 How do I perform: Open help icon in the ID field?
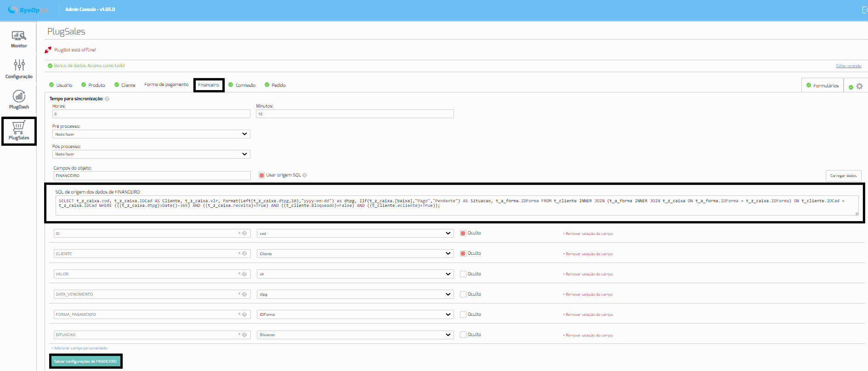(x=244, y=233)
